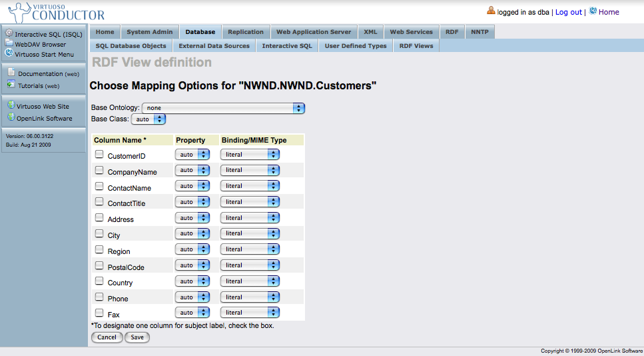Click the Virtuoso Start Menu icon

(x=9, y=53)
